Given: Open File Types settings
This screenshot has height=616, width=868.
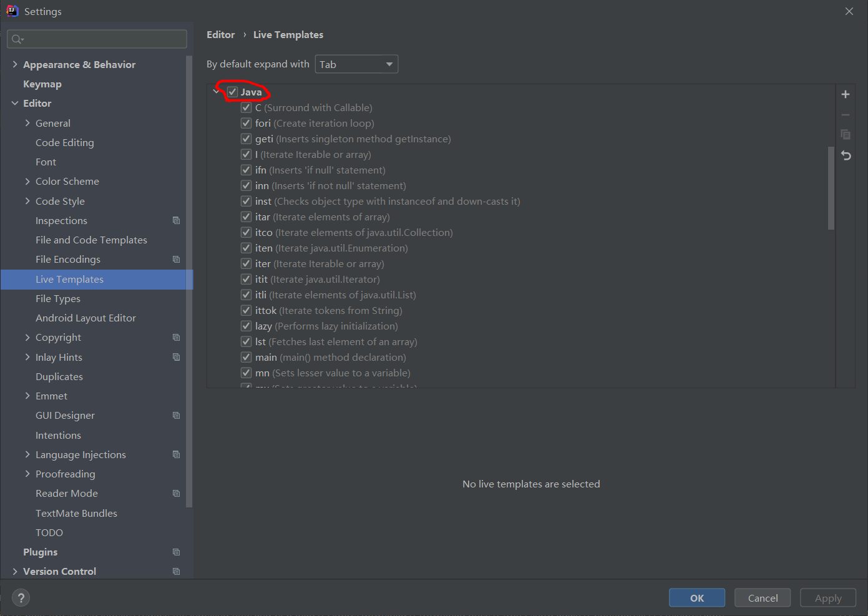Looking at the screenshot, I should click(58, 298).
